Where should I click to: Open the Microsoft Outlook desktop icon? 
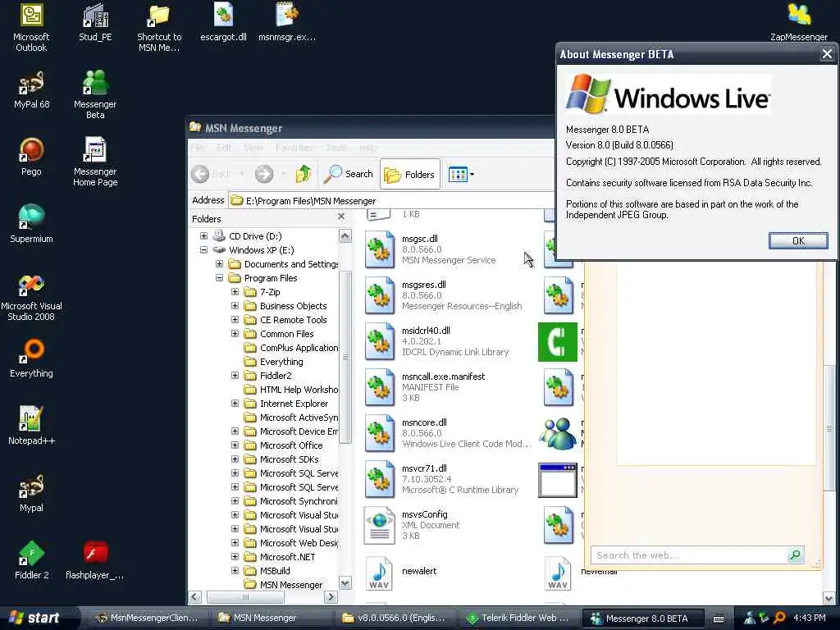point(31,16)
